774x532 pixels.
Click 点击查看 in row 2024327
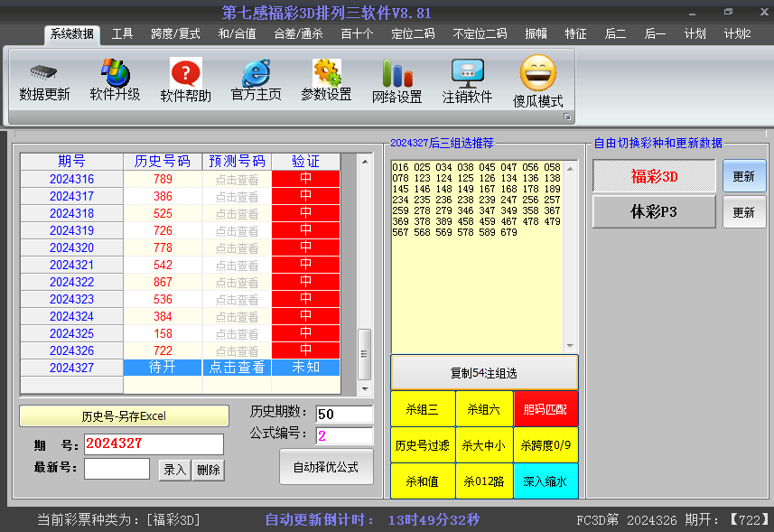(237, 368)
